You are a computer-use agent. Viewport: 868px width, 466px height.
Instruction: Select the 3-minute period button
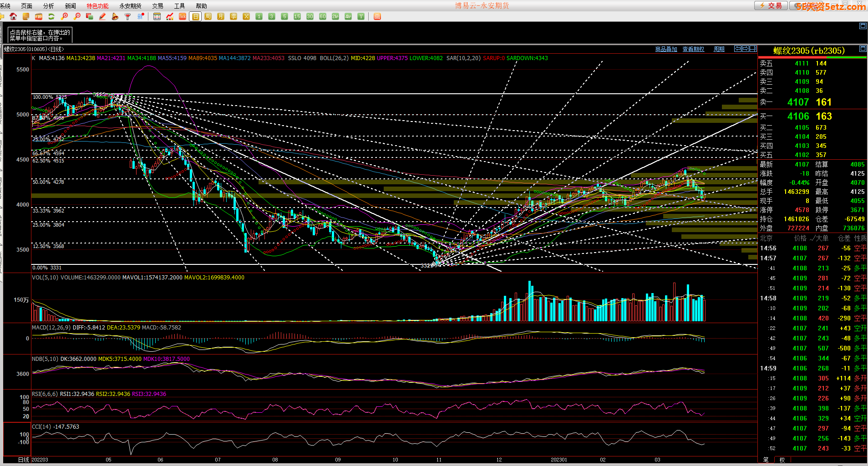coord(272,16)
